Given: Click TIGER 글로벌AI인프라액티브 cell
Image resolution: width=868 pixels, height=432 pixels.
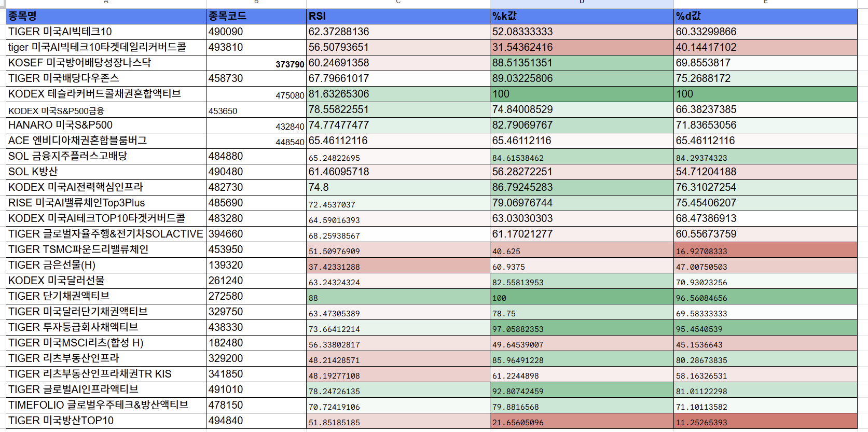Looking at the screenshot, I should pos(106,389).
